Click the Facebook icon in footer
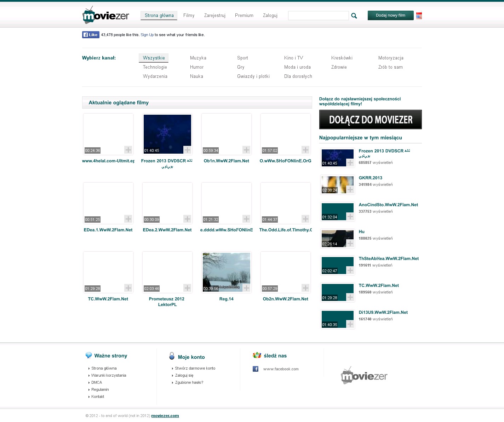The width and height of the screenshot is (504, 422). click(x=256, y=369)
